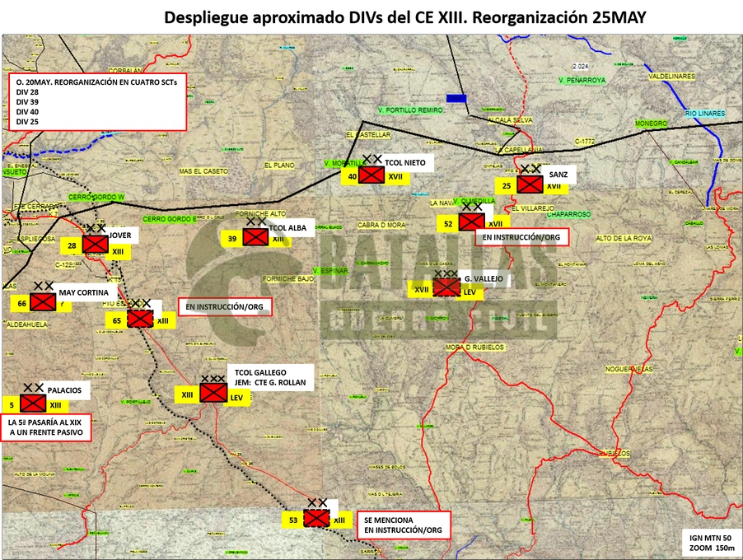Image resolution: width=743 pixels, height=560 pixels.
Task: Click the ALTO DE LA ROYA label
Action: (x=624, y=238)
